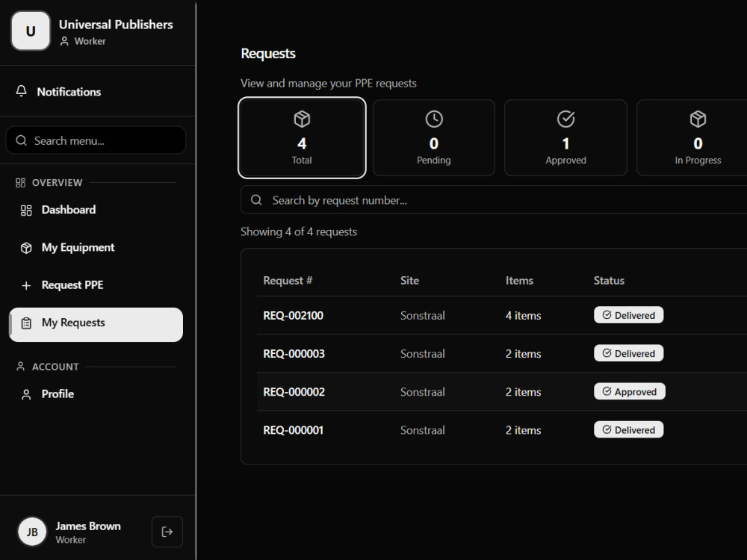This screenshot has width=747, height=560.
Task: Click the ACCOUNT section person icon
Action: tap(20, 367)
